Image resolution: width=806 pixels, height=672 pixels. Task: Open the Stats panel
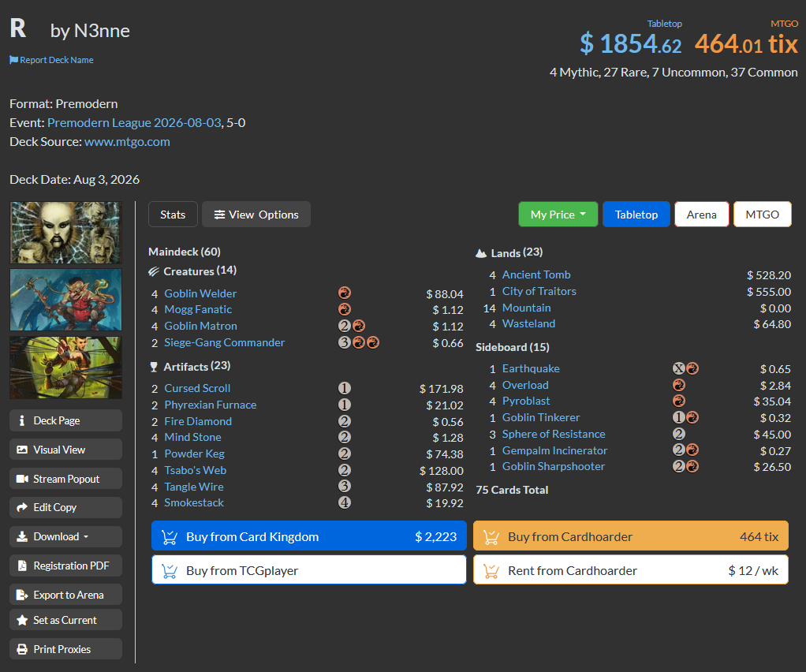[x=173, y=215]
